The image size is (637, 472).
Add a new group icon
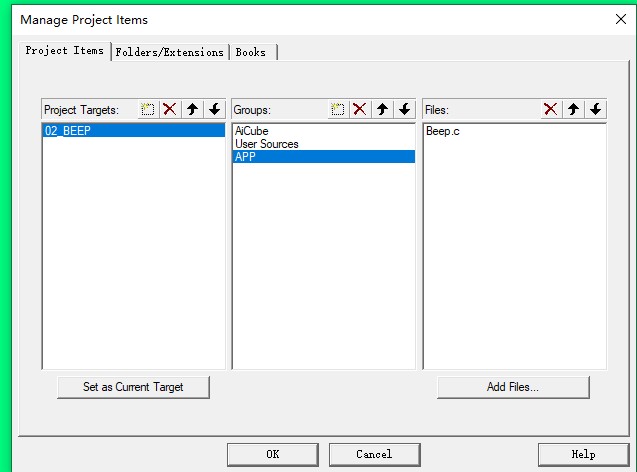tap(338, 110)
